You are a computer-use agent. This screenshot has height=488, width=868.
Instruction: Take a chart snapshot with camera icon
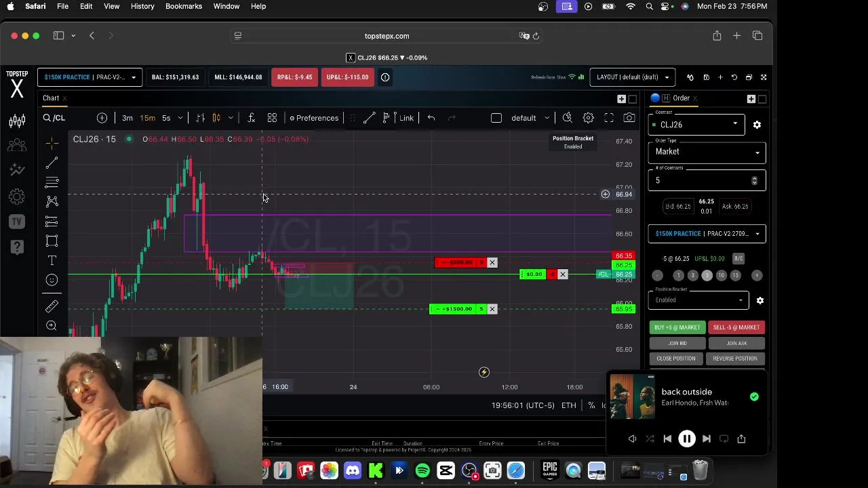tap(629, 118)
